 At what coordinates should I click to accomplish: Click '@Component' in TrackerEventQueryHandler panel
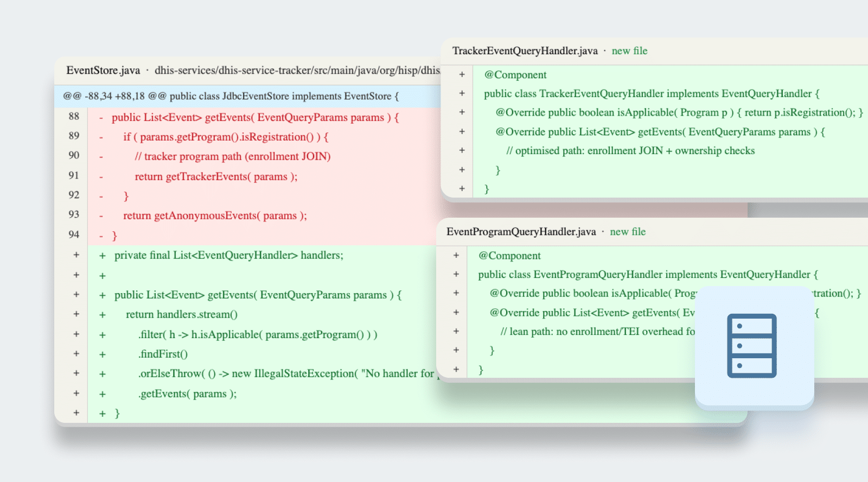tap(515, 75)
